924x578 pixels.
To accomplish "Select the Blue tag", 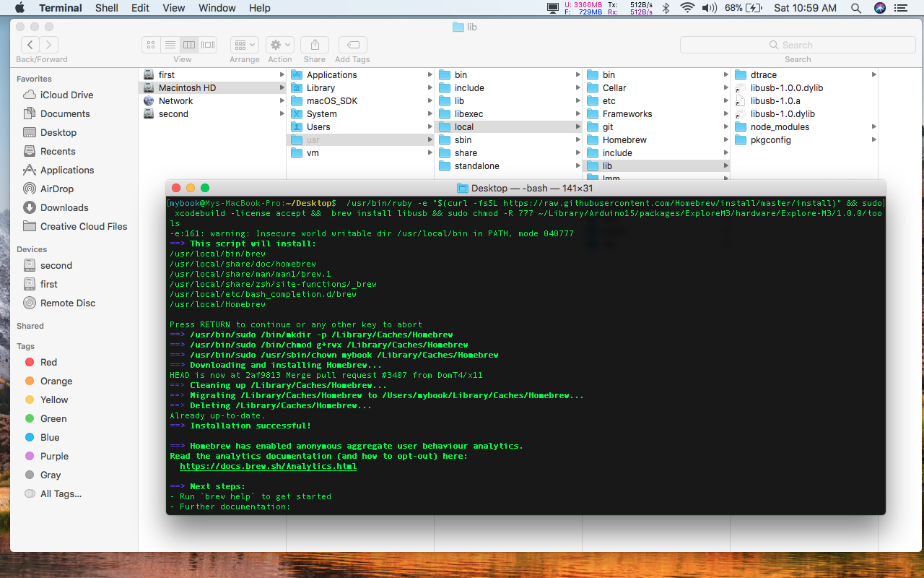I will click(50, 437).
